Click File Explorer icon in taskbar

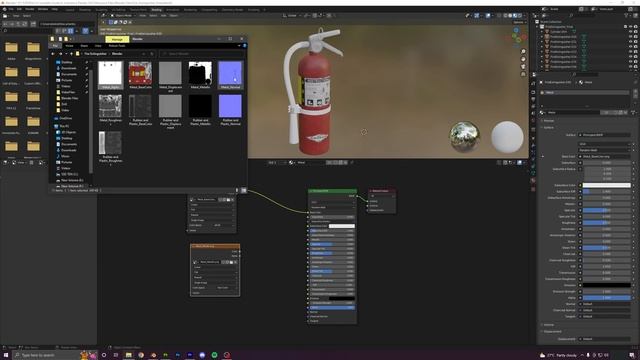tap(129, 355)
